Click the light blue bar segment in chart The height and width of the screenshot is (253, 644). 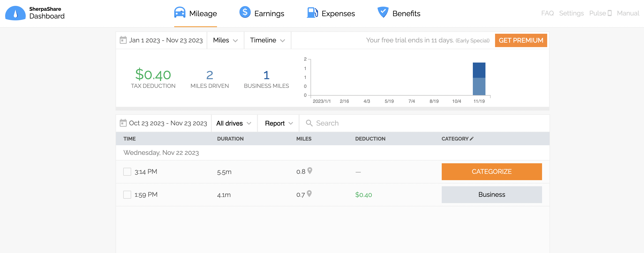tap(479, 86)
